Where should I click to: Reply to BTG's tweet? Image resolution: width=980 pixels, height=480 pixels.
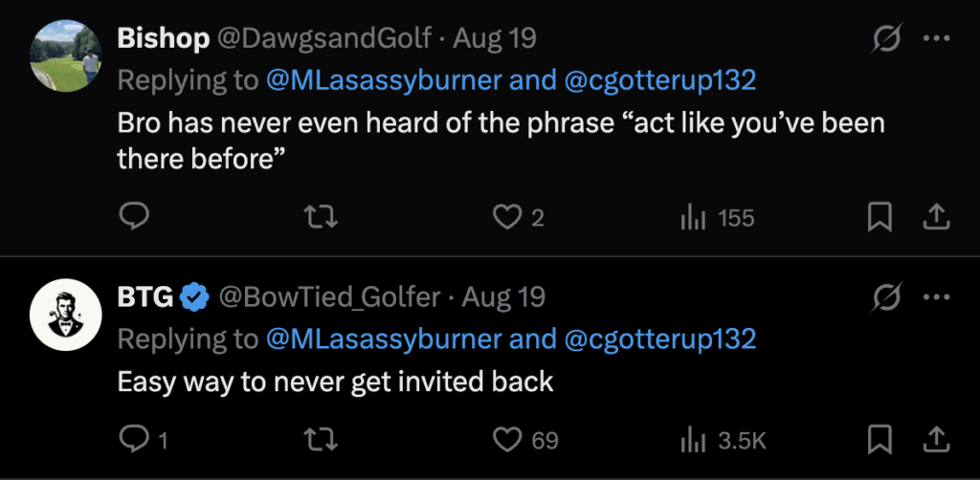133,440
